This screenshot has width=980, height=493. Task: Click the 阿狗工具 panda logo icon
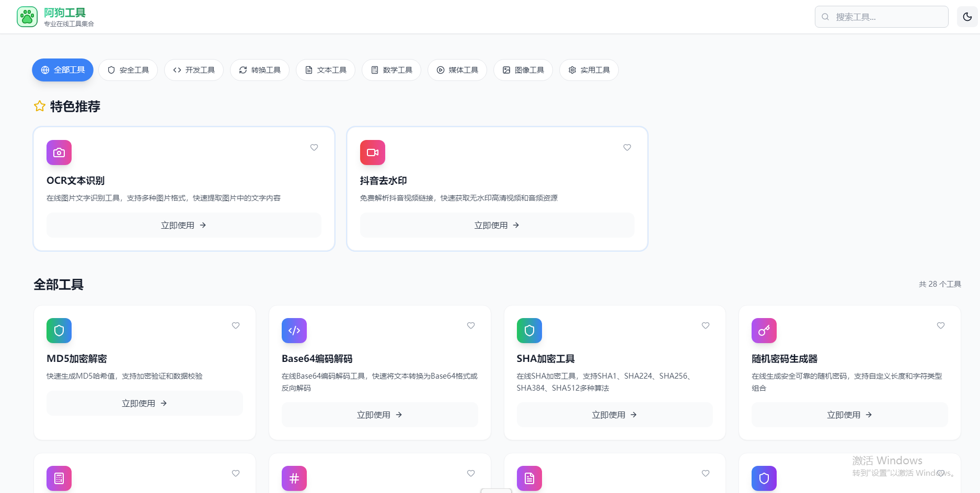tap(27, 16)
